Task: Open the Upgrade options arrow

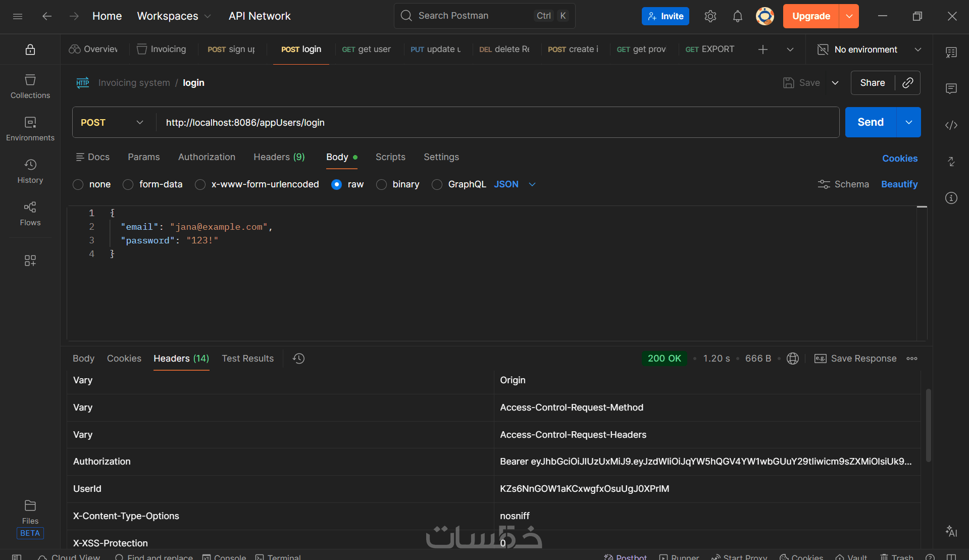Action: click(x=849, y=16)
